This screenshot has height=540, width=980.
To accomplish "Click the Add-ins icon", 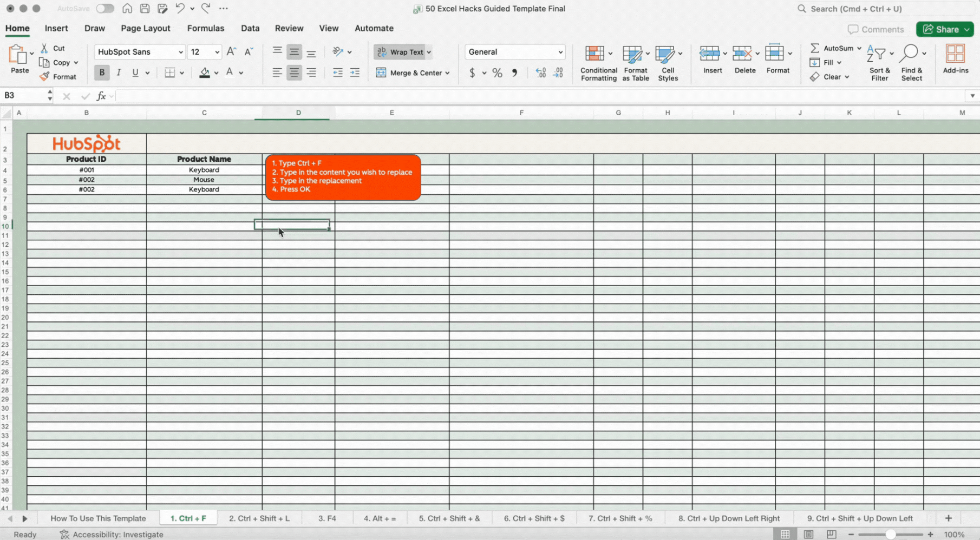I will [x=955, y=54].
